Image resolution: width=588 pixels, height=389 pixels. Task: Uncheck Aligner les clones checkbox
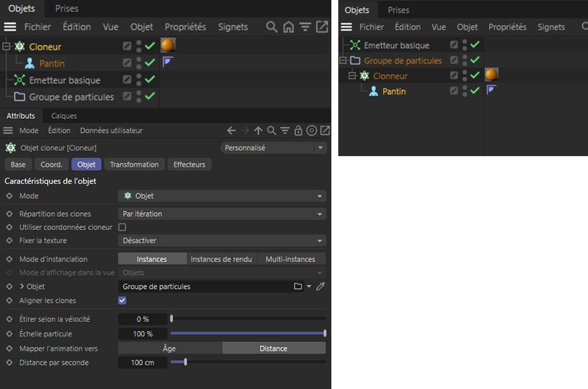click(x=122, y=301)
